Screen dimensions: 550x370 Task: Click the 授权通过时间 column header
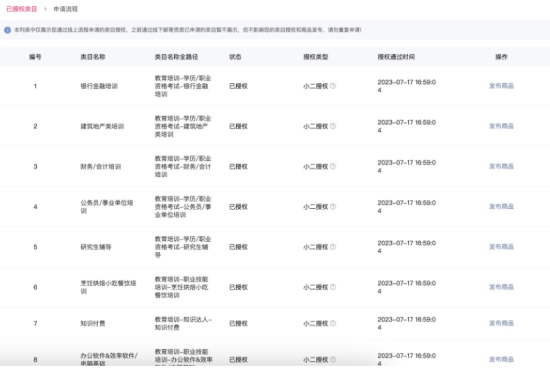tap(396, 57)
